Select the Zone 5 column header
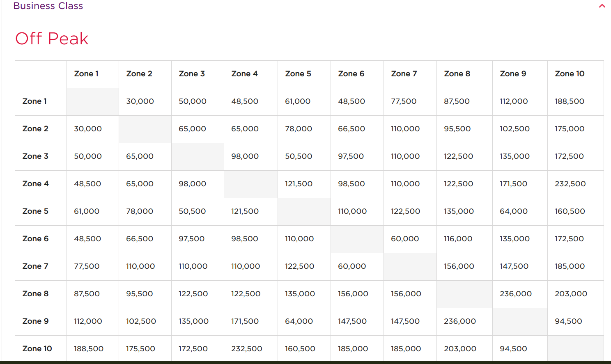611x364 pixels. coord(298,74)
